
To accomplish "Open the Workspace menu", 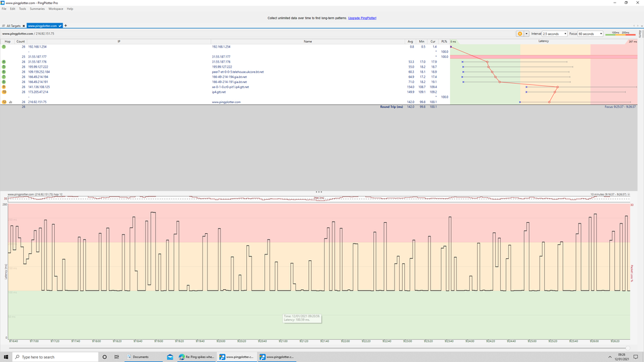I will coord(56,9).
